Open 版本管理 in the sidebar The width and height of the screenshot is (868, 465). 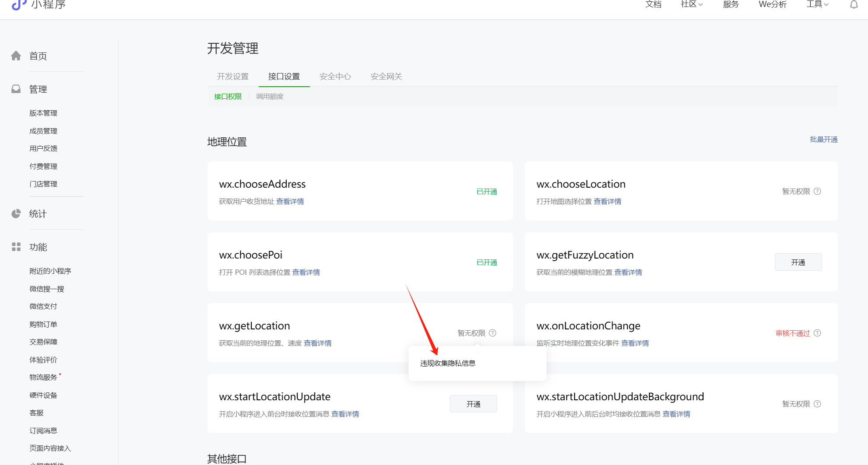point(43,113)
